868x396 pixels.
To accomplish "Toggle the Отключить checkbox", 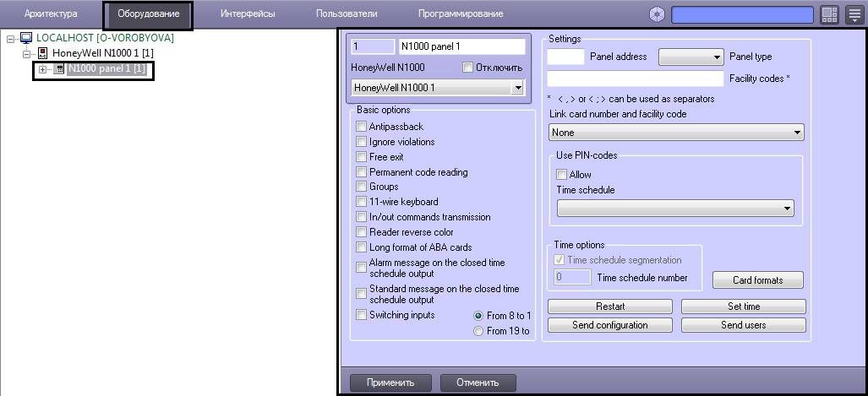I will point(467,68).
